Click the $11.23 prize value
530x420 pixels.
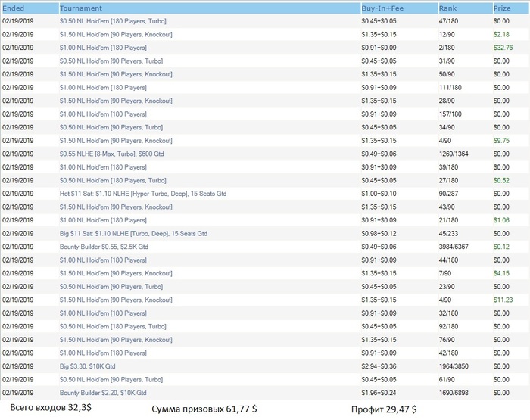click(x=503, y=300)
